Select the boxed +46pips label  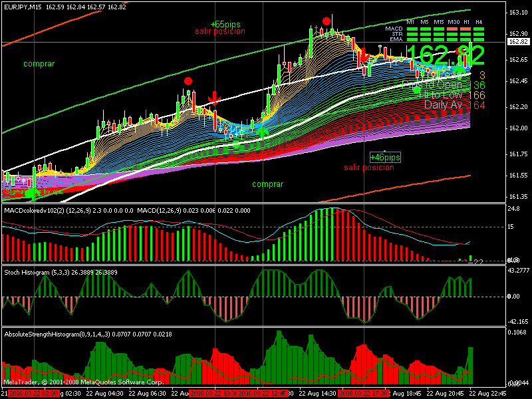tap(386, 158)
